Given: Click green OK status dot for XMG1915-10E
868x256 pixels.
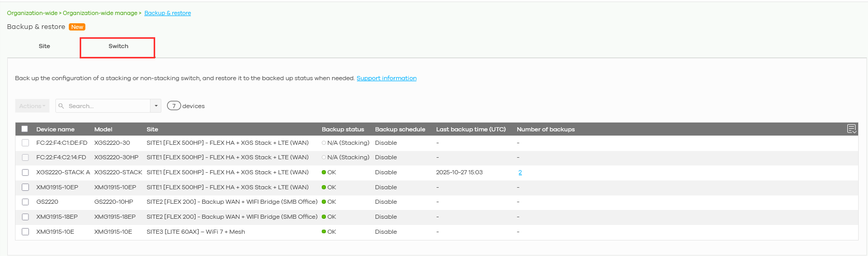Looking at the screenshot, I should click(x=324, y=232).
